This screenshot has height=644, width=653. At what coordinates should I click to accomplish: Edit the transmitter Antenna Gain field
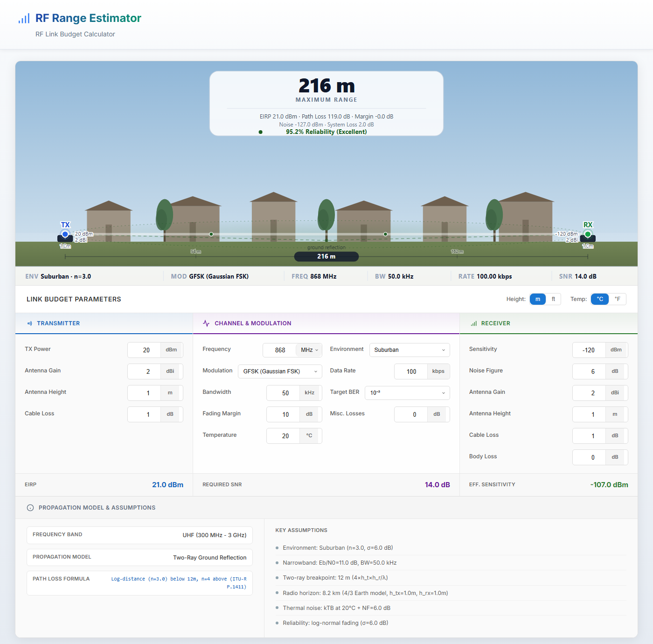[144, 371]
